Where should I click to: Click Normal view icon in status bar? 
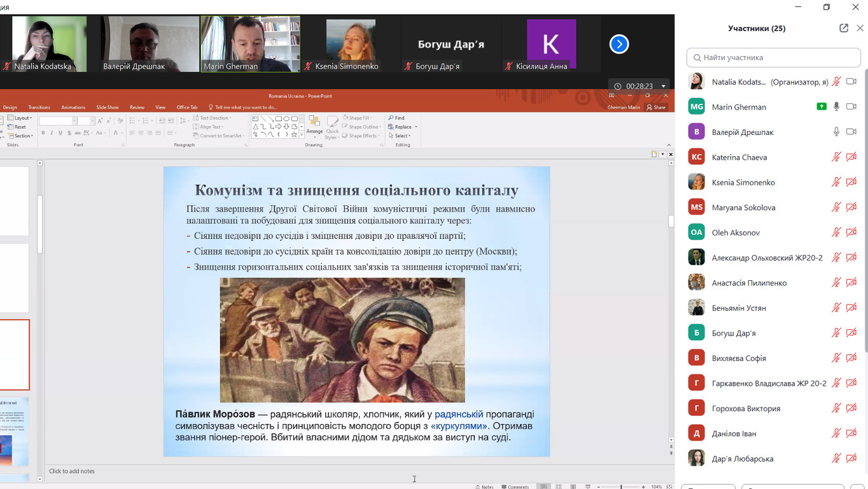tap(543, 486)
